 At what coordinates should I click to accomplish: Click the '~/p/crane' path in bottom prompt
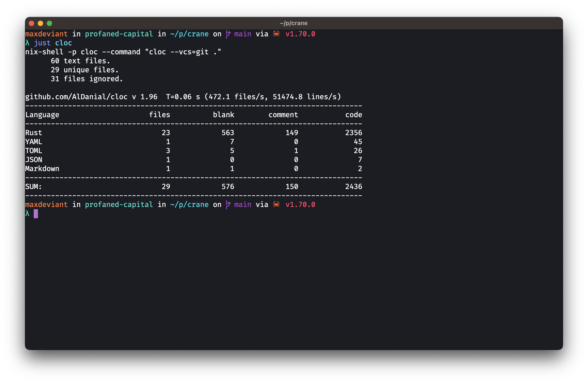190,205
